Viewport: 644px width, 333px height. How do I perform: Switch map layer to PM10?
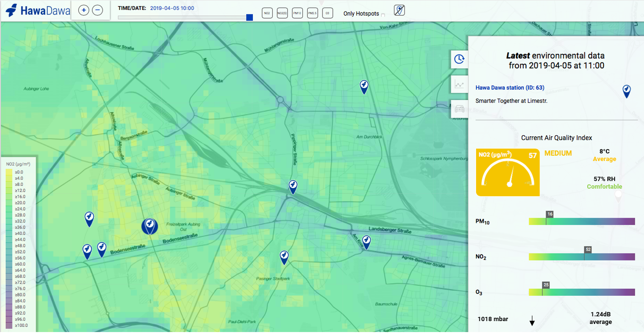[x=297, y=13]
